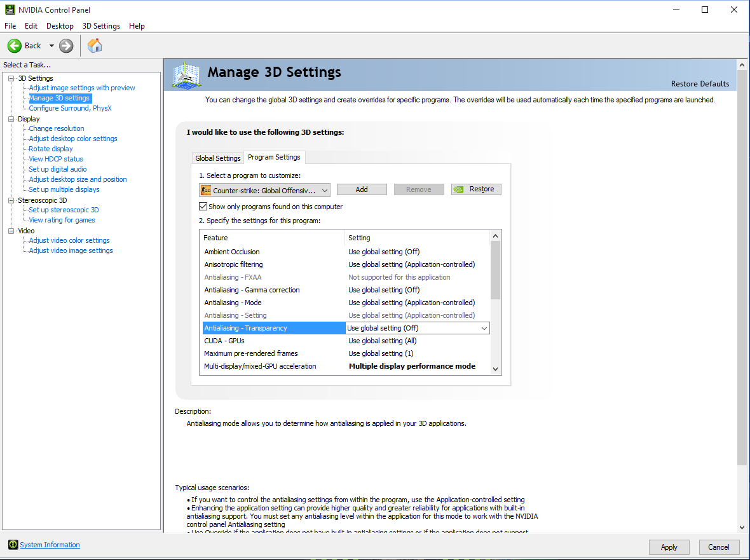This screenshot has width=750, height=560.
Task: Open View HDCP status task
Action: coord(55,160)
